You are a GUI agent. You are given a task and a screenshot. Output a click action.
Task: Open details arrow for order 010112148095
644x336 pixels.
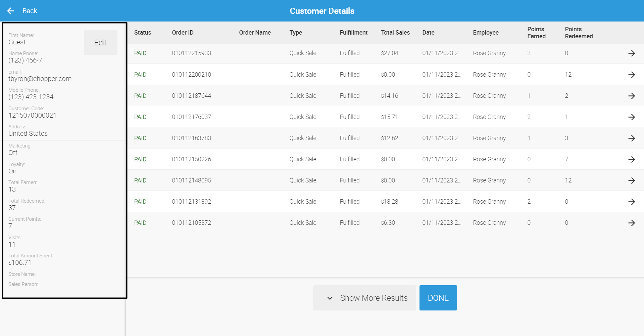coord(631,180)
